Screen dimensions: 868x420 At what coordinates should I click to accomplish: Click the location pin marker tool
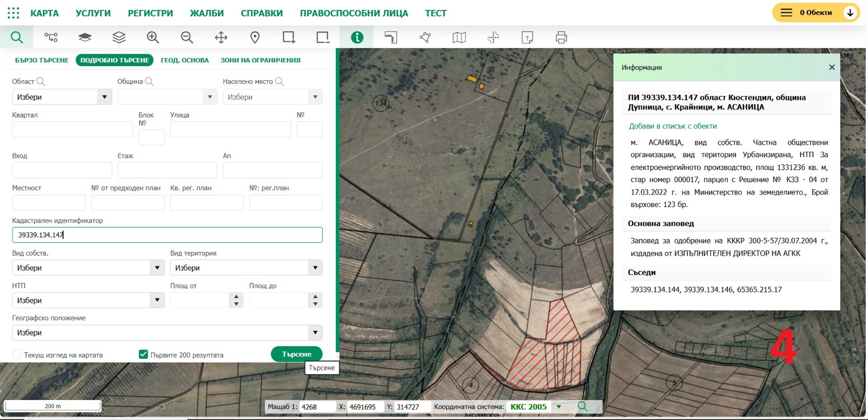click(x=255, y=37)
